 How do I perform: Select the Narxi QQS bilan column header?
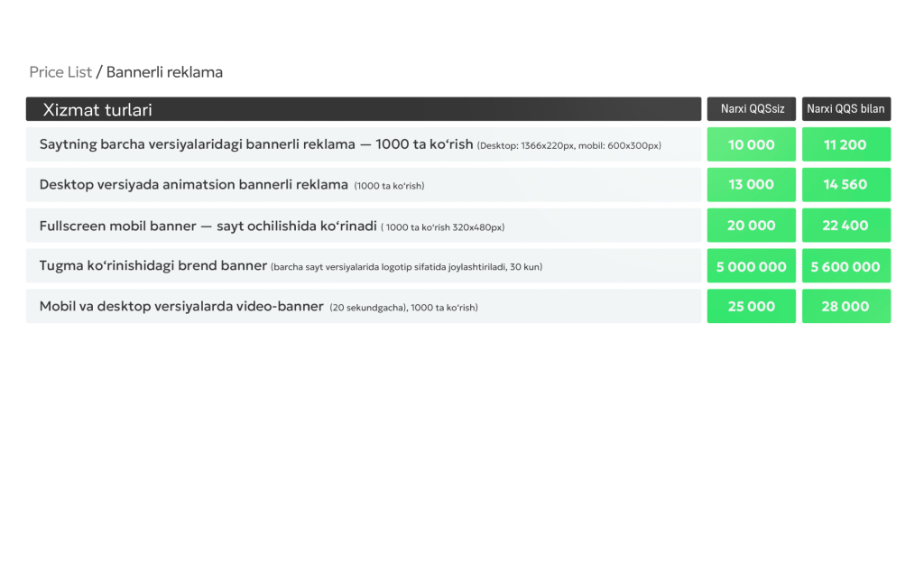click(x=845, y=109)
